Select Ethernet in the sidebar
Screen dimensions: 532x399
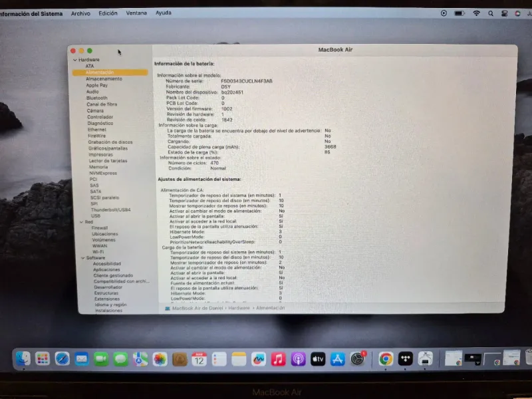point(96,130)
